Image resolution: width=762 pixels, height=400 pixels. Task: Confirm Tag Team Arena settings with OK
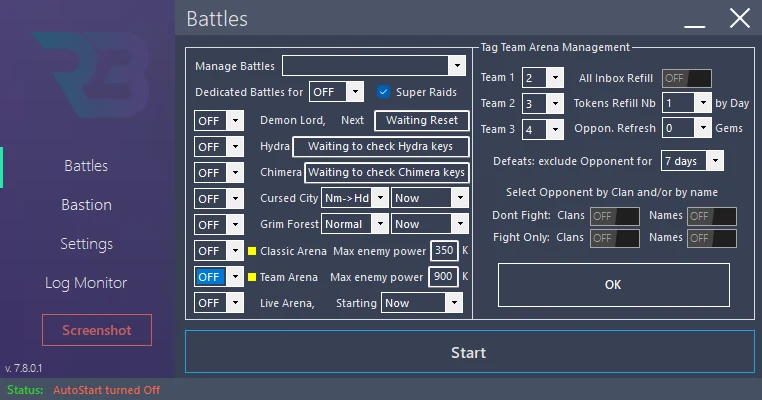pyautogui.click(x=613, y=285)
